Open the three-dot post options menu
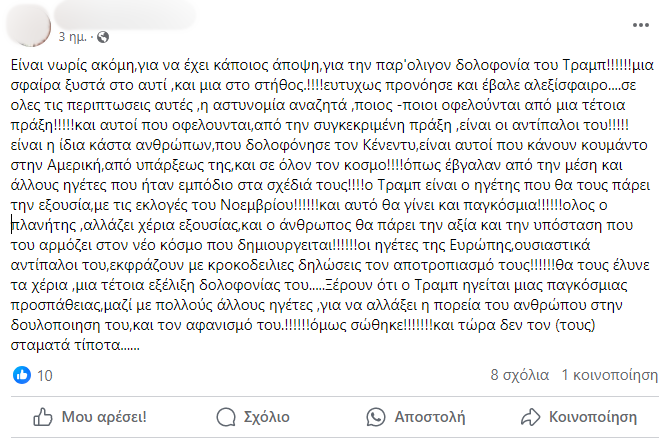The height and width of the screenshot is (439, 672). (x=641, y=25)
